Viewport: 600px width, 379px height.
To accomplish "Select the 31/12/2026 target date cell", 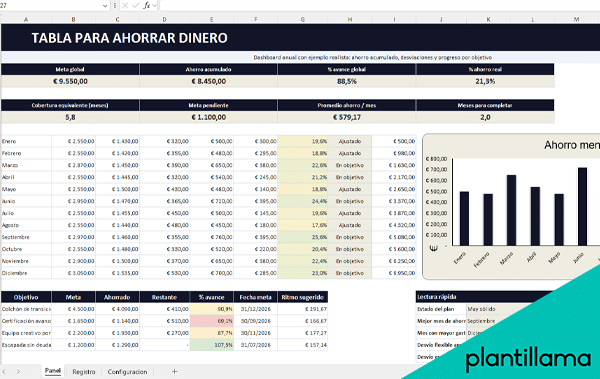I will [x=256, y=309].
